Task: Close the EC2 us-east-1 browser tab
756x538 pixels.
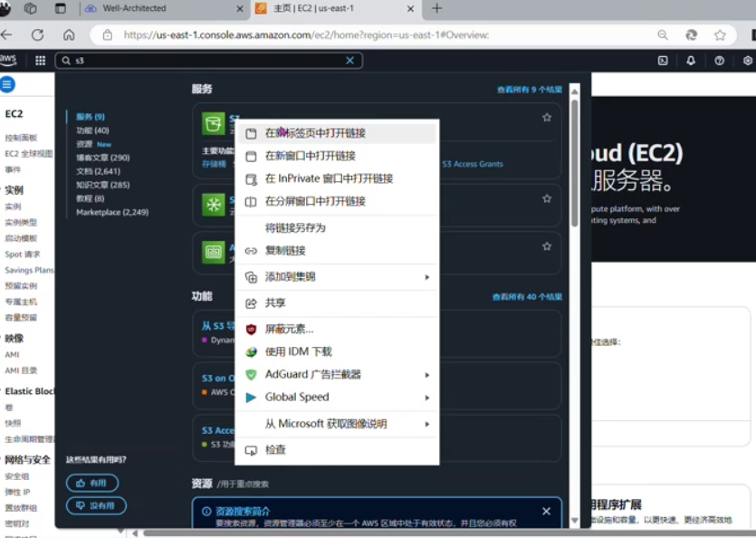Action: [x=410, y=9]
